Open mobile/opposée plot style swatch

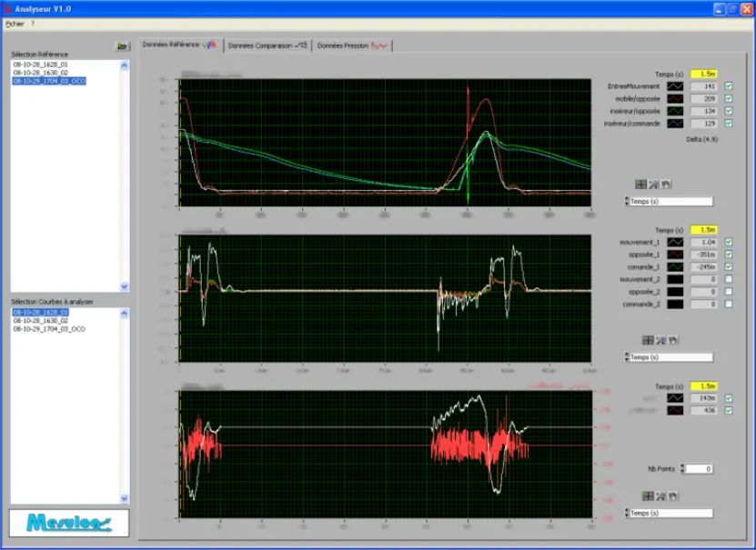point(675,99)
